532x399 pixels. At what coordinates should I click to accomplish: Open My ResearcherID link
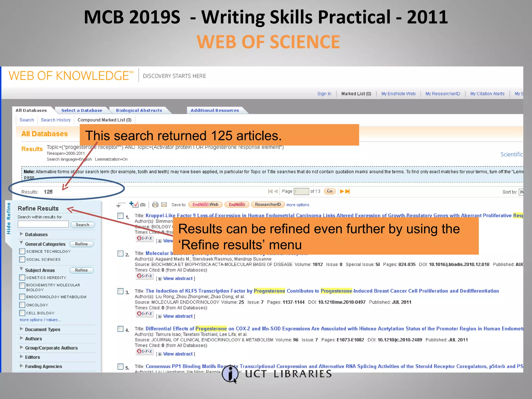point(443,94)
